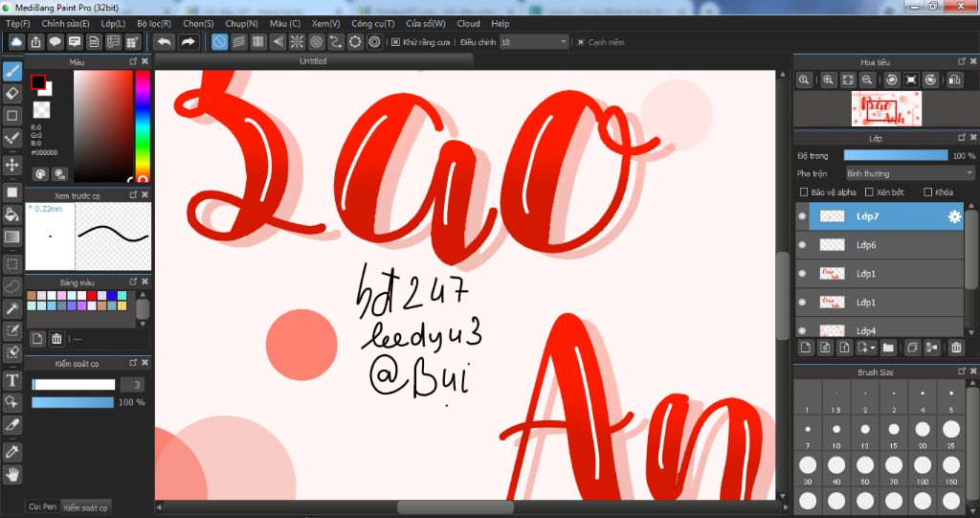The height and width of the screenshot is (518, 980).
Task: Enable the radial snap guide
Action: tap(297, 42)
